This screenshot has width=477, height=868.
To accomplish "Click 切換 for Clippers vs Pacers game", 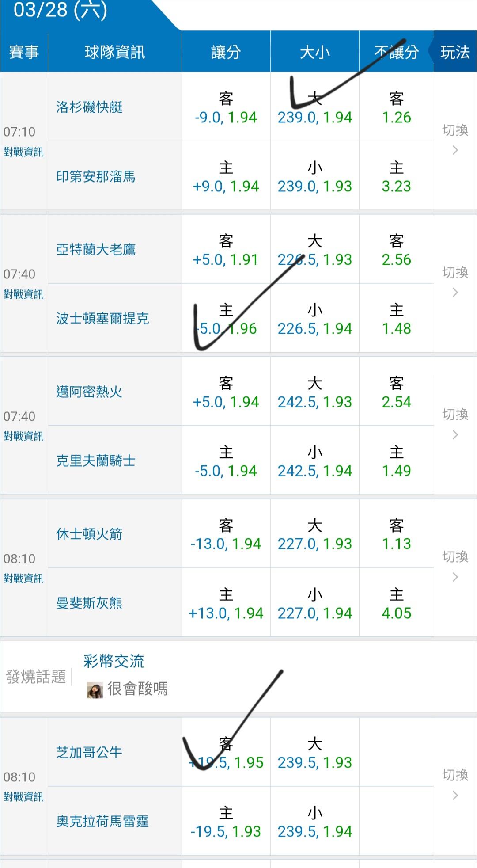I will [455, 140].
